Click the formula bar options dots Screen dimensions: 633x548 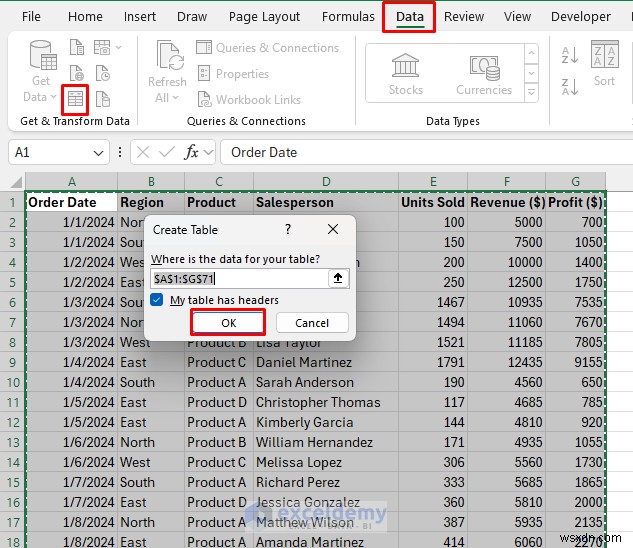pos(120,152)
